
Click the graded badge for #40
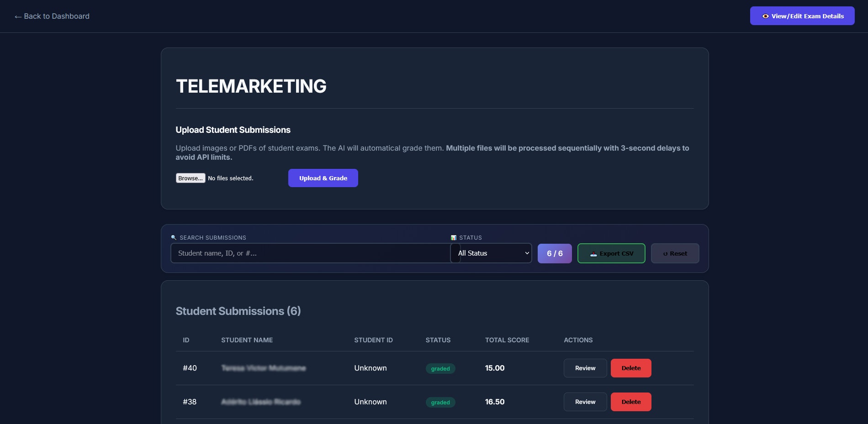point(440,368)
